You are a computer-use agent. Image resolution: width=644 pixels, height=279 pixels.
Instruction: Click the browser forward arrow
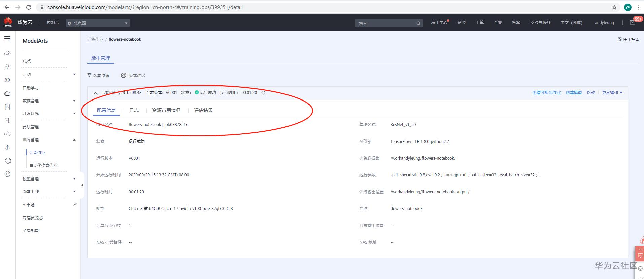click(x=18, y=7)
